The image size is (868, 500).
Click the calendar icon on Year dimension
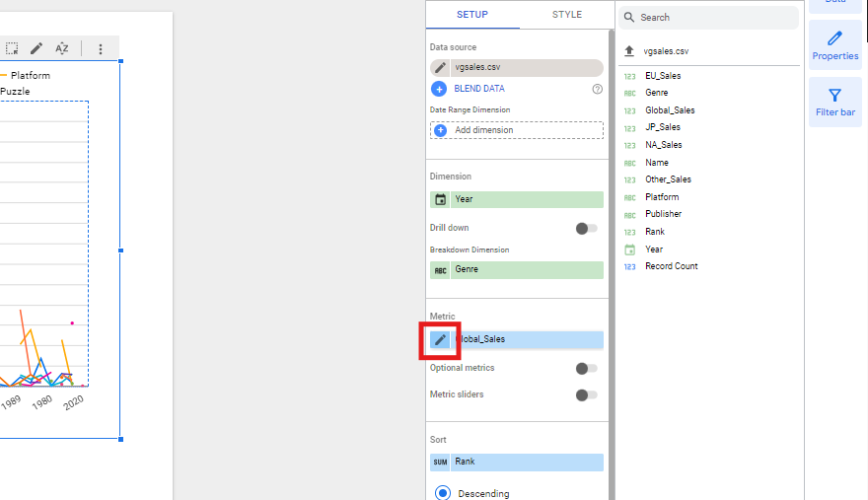[x=440, y=199]
